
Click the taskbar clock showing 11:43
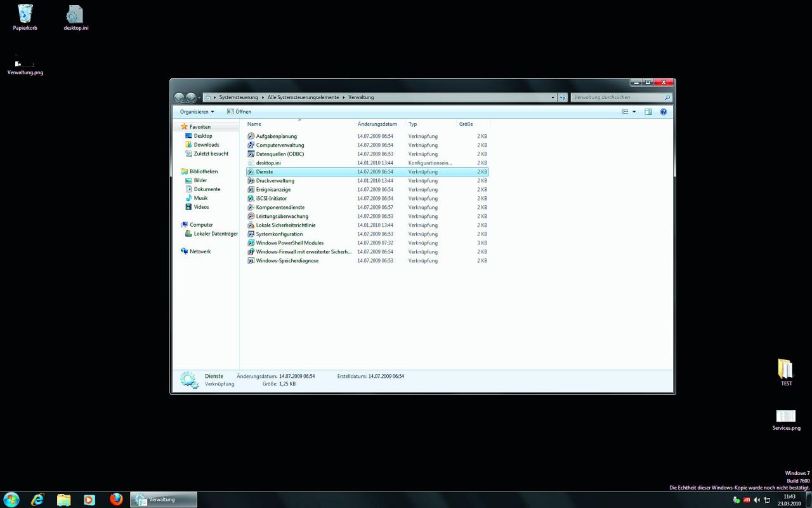click(789, 500)
